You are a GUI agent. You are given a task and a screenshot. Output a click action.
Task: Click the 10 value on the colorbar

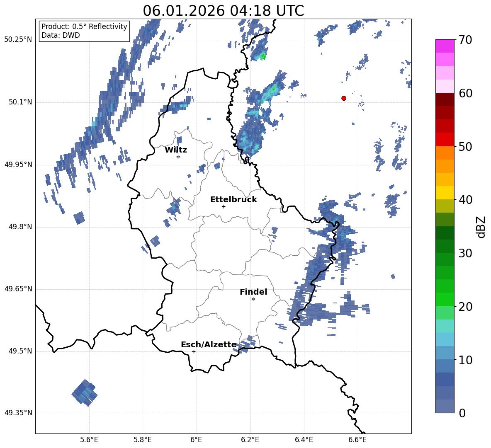coord(465,360)
